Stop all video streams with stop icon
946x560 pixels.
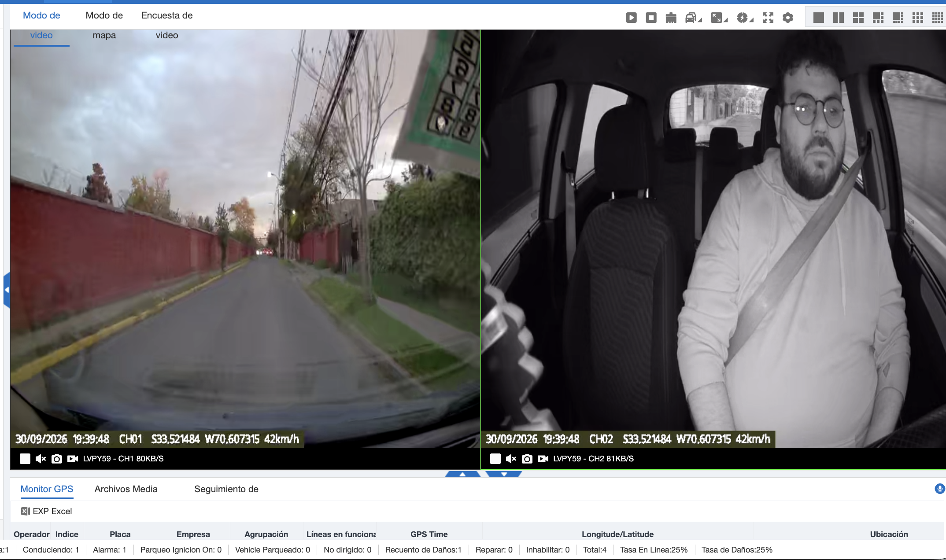point(651,18)
